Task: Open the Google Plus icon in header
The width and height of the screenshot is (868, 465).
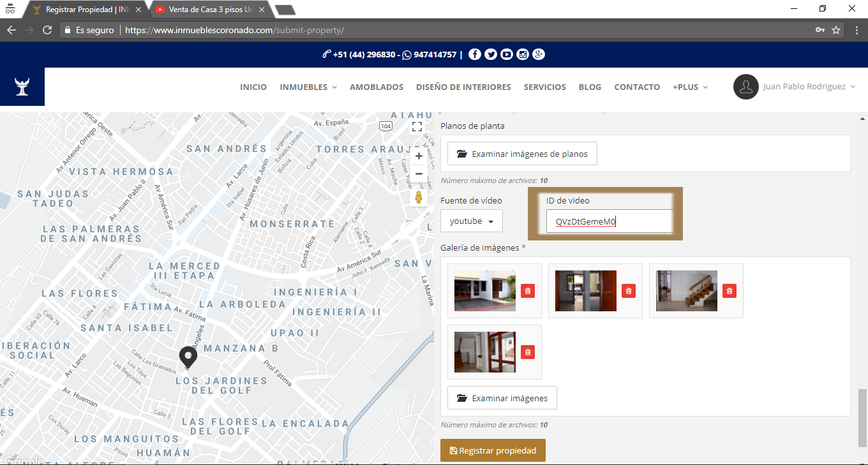Action: [x=539, y=55]
